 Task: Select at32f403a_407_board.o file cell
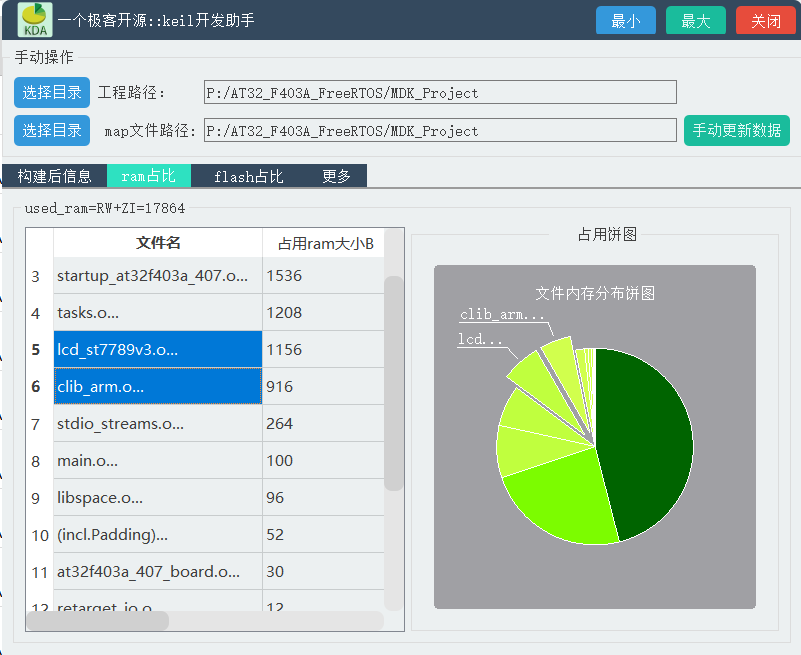coord(158,571)
